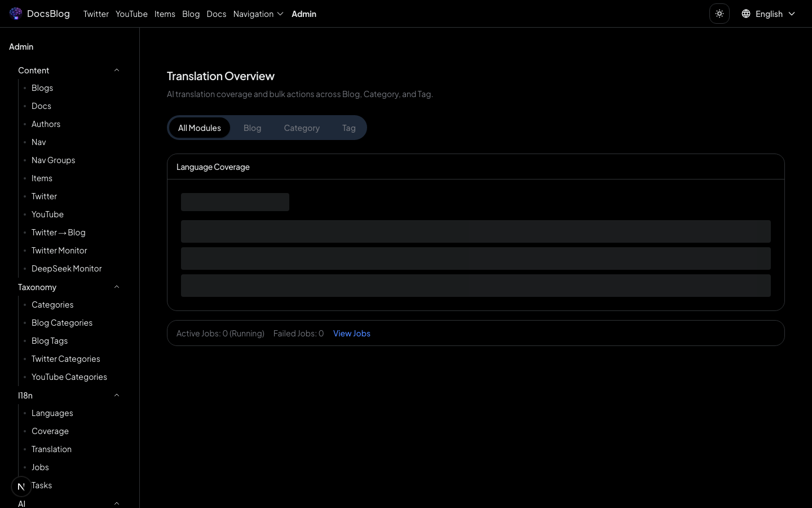
Task: Toggle the light/dark theme button
Action: pos(720,14)
